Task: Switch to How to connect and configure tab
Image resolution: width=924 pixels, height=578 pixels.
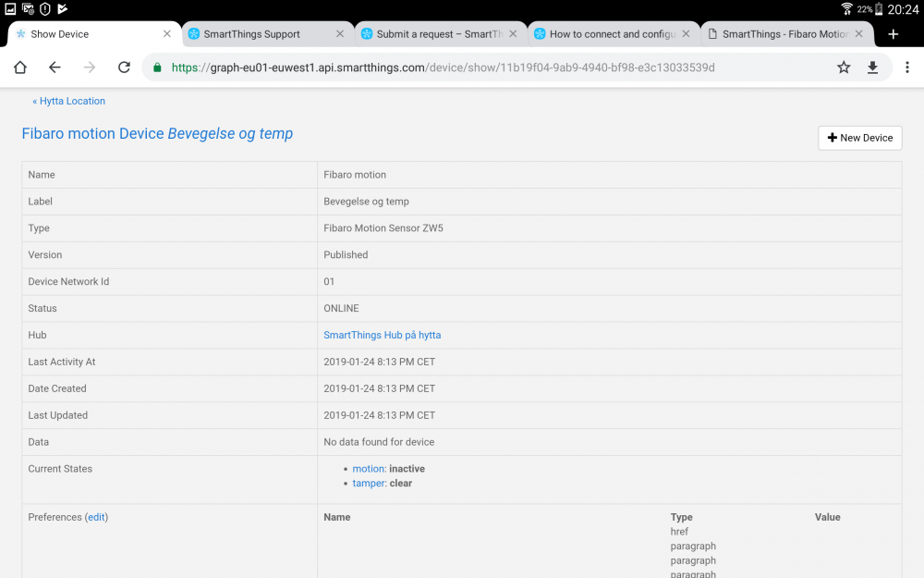Action: tap(612, 34)
